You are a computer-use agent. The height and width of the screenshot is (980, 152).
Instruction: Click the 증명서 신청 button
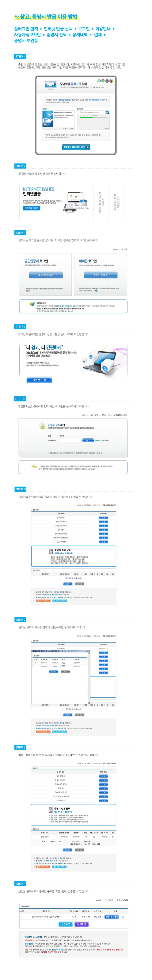39,380
